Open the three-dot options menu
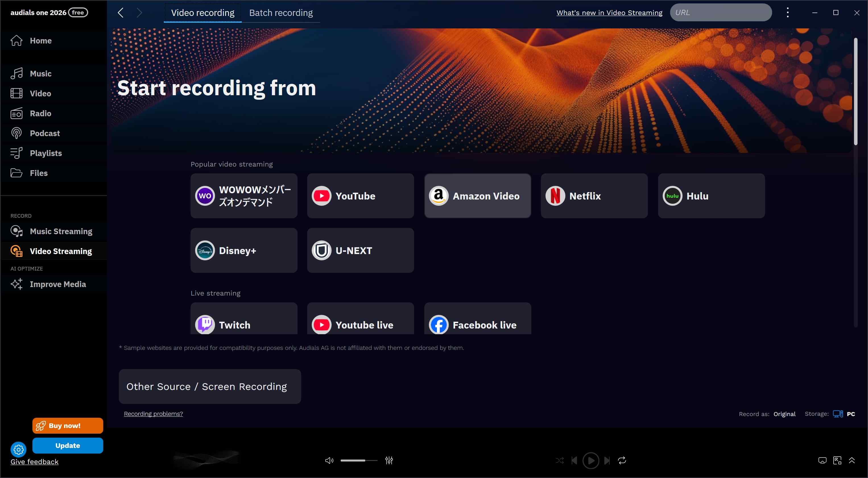The width and height of the screenshot is (868, 478). [788, 13]
